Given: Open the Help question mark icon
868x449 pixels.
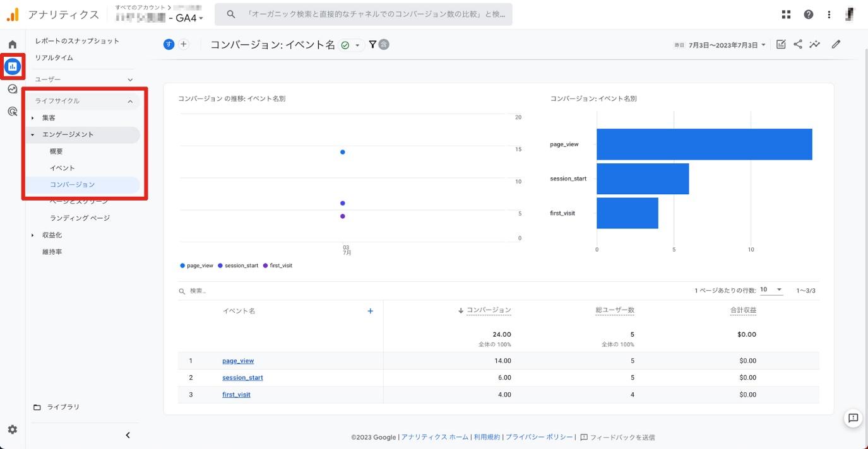Looking at the screenshot, I should pyautogui.click(x=809, y=14).
